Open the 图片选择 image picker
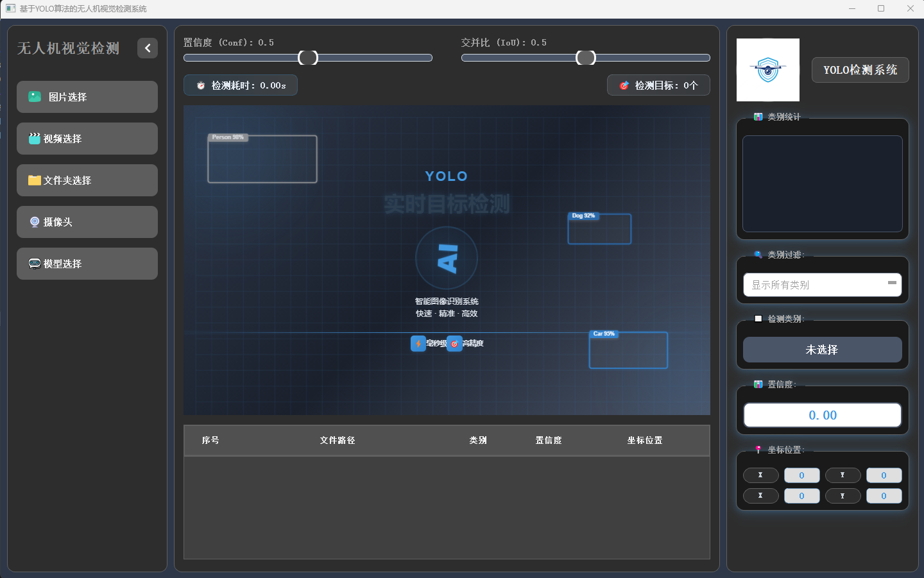The width and height of the screenshot is (924, 578). [x=87, y=97]
